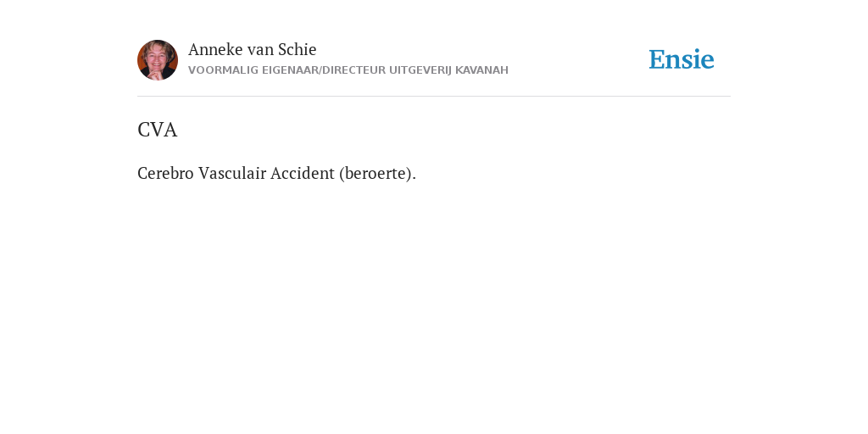Screen dimensions: 868x434
Task: Click the first name 'Anneke'
Action: [x=215, y=49]
